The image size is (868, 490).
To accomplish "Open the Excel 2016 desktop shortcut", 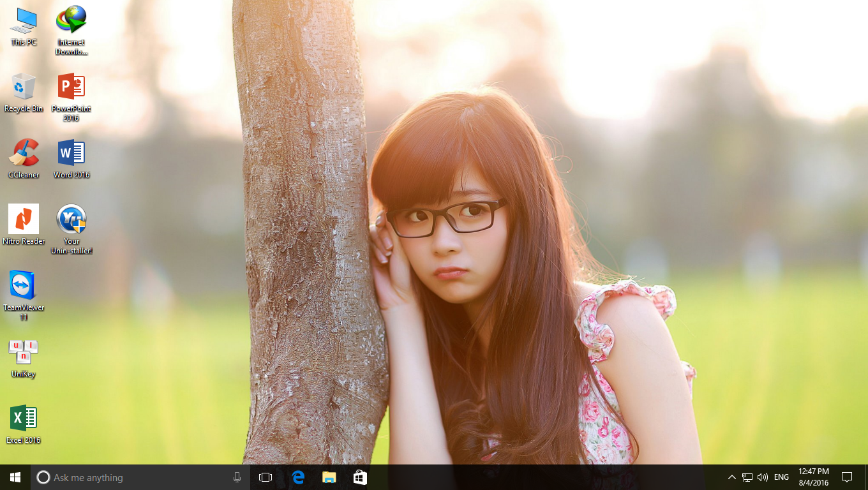I will tap(24, 421).
